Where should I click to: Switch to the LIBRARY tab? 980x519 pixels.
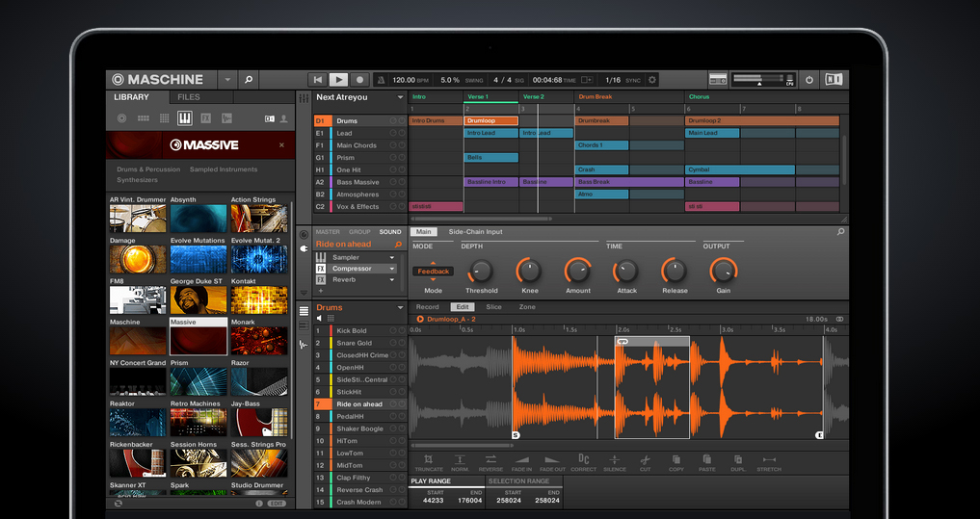click(131, 97)
